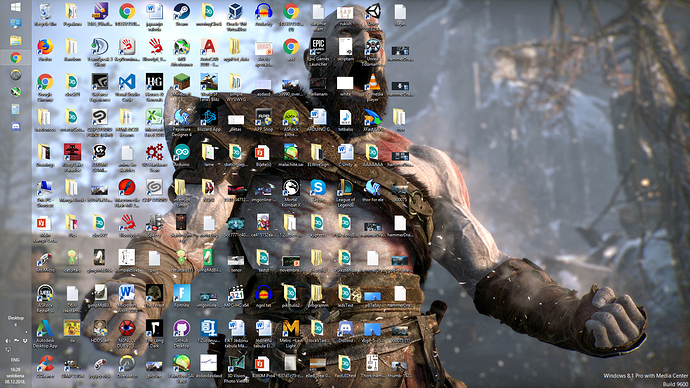The image size is (690, 388).
Task: Open the Overwatch shortcut in the bottom row
Action: click(127, 366)
